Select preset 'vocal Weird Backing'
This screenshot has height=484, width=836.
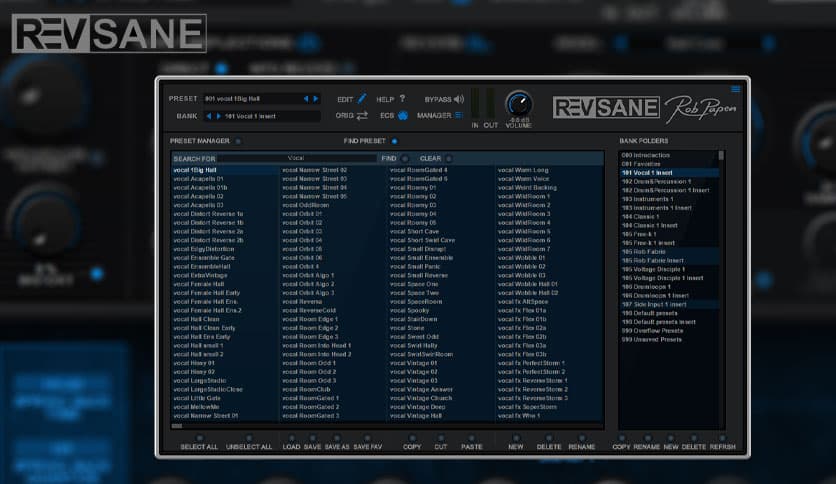coord(527,188)
